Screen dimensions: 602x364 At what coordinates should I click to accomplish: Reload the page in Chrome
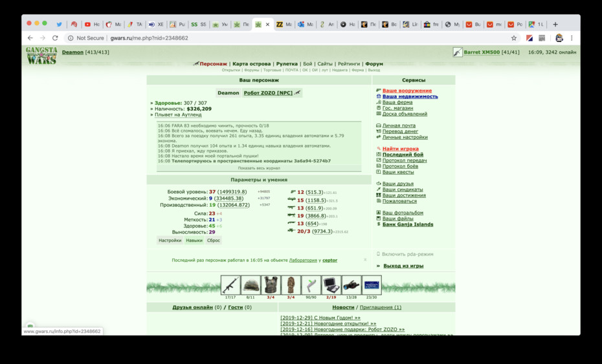[55, 38]
